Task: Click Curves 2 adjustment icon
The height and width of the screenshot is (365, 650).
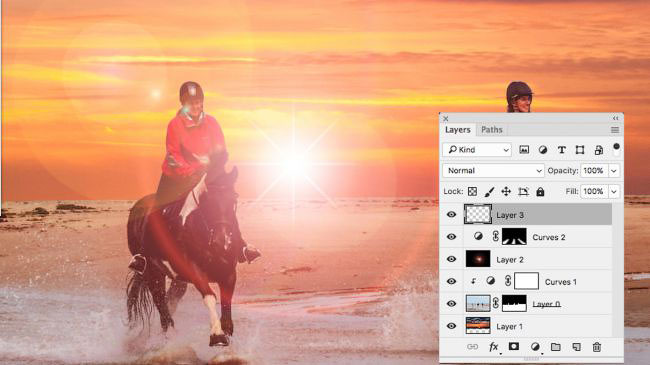Action: click(478, 236)
